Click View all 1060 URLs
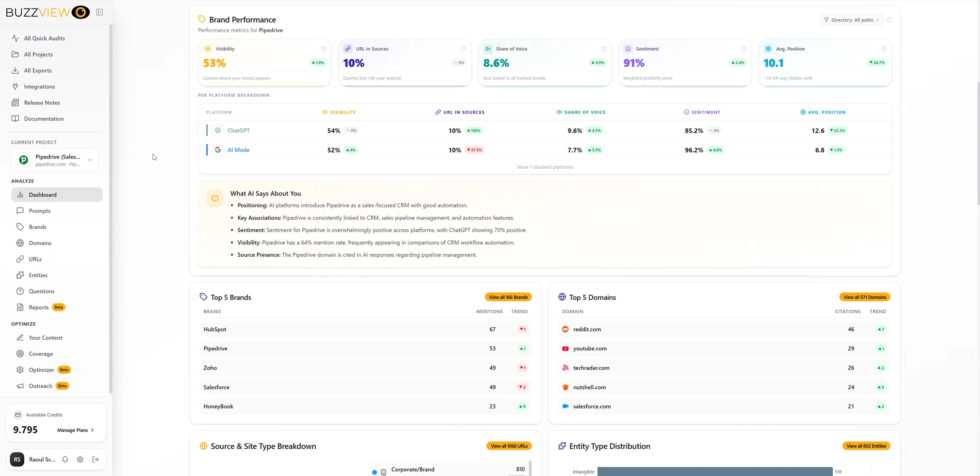The height and width of the screenshot is (476, 980). pyautogui.click(x=509, y=446)
